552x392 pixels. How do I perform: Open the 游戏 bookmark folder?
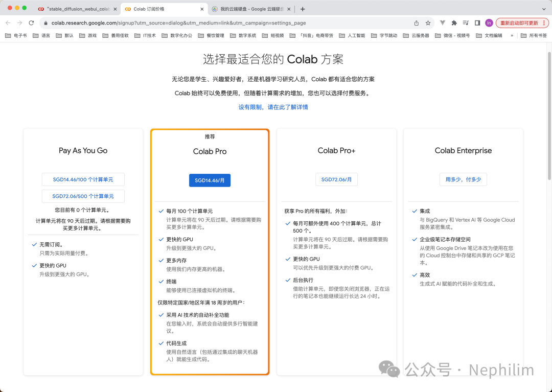(88, 36)
